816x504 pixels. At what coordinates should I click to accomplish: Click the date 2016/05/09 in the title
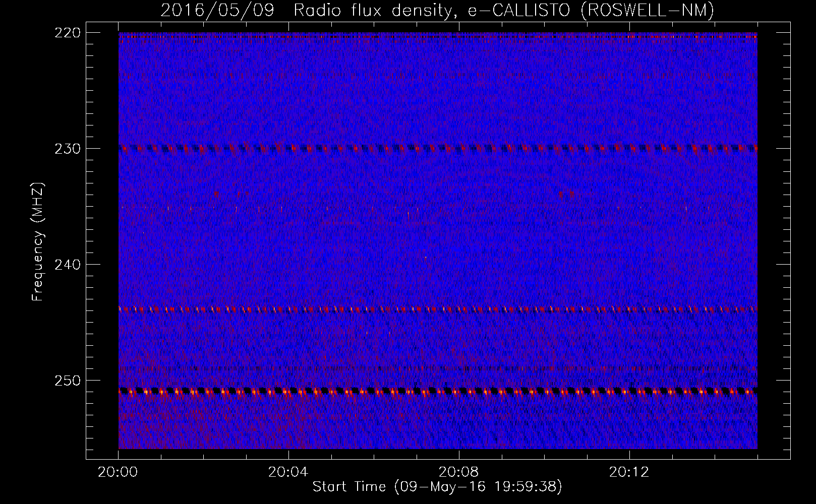(217, 11)
